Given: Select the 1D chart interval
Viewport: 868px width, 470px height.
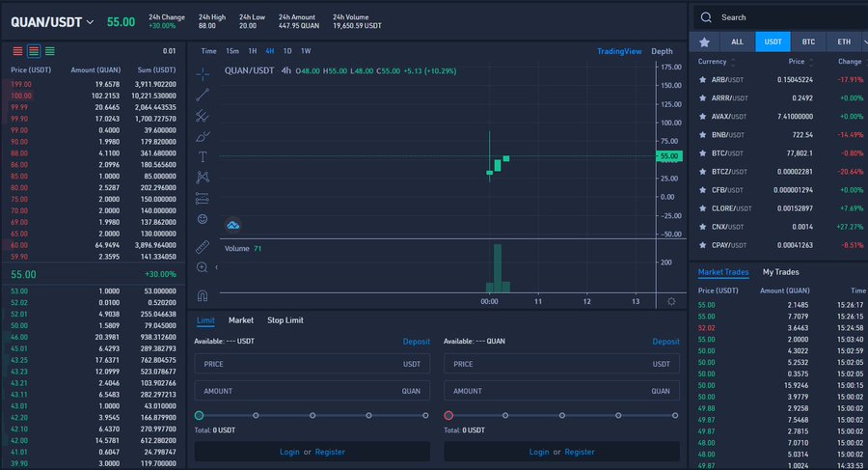Looking at the screenshot, I should point(287,51).
